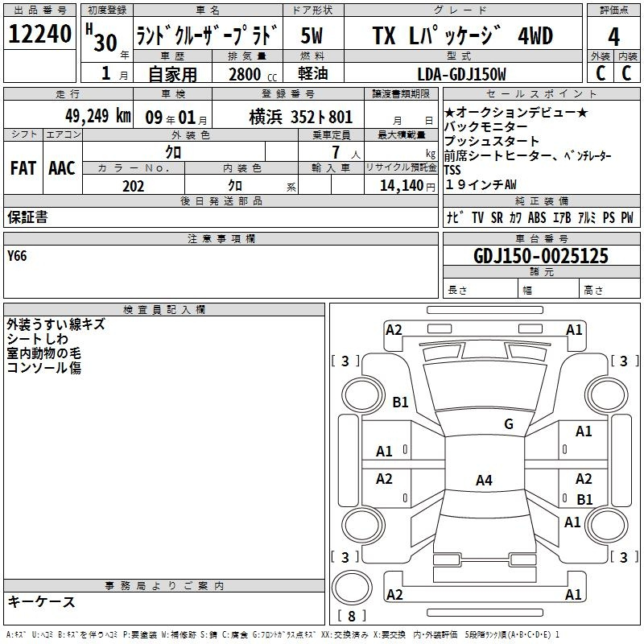Click 前席シートヒーター line
Screen dimensions: 644x644
click(x=528, y=155)
